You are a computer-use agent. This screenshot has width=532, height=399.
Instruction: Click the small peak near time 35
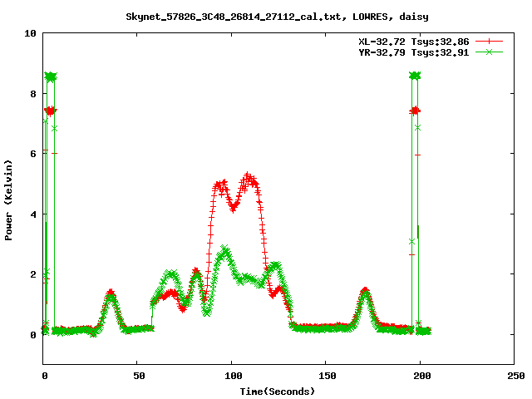pos(111,293)
